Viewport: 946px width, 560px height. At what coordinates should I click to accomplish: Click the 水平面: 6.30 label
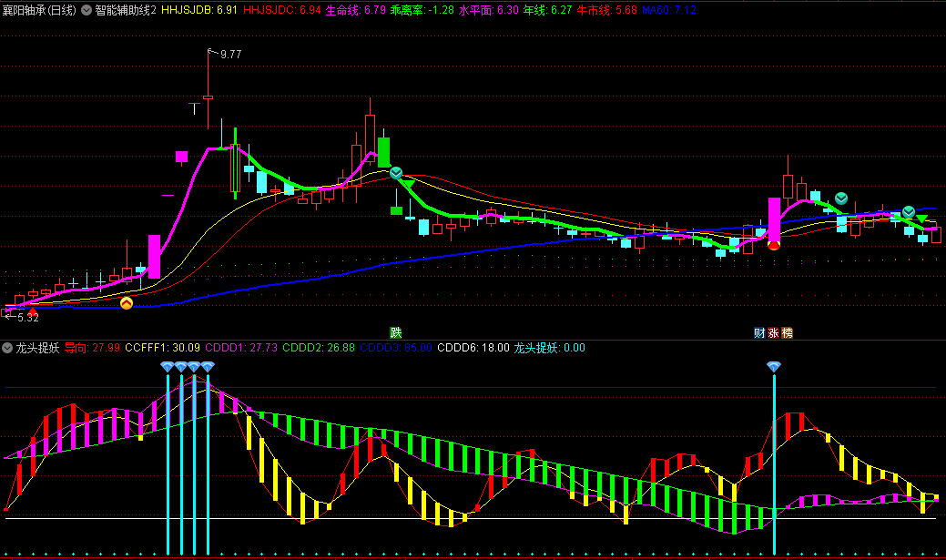(489, 10)
